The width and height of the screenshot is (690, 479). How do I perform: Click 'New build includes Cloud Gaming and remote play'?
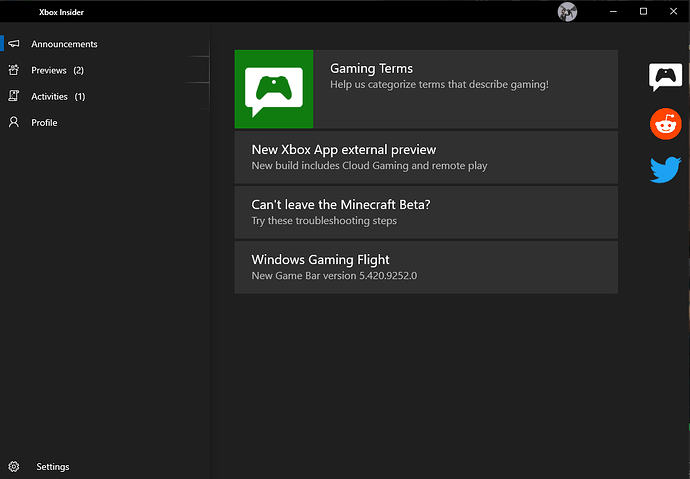369,166
